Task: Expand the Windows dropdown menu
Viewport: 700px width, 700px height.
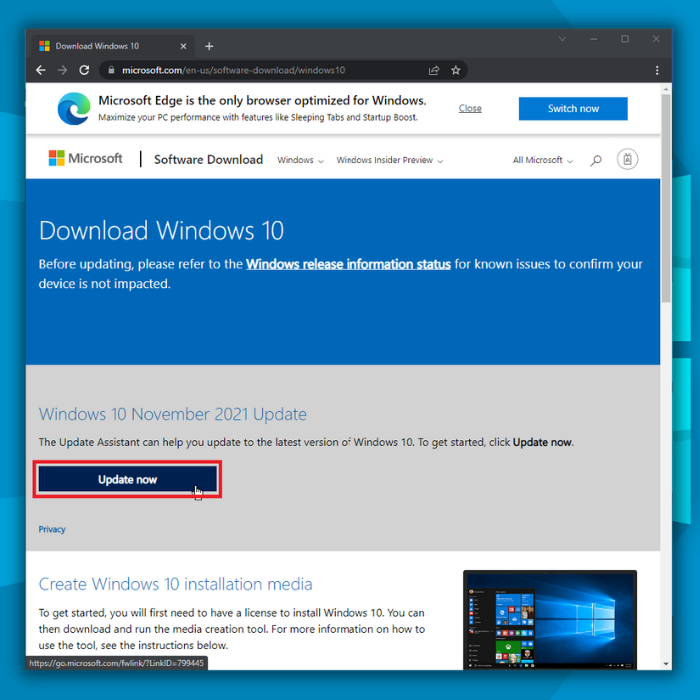Action: coord(300,160)
